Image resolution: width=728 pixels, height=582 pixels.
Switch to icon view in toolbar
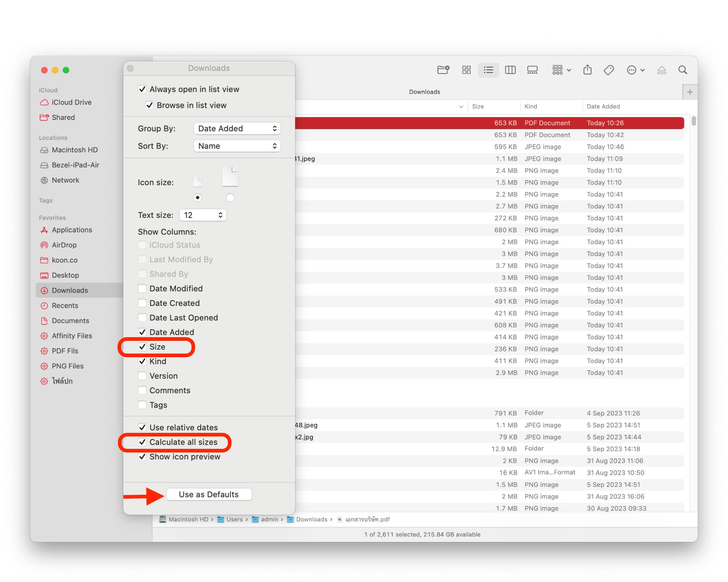(x=466, y=70)
